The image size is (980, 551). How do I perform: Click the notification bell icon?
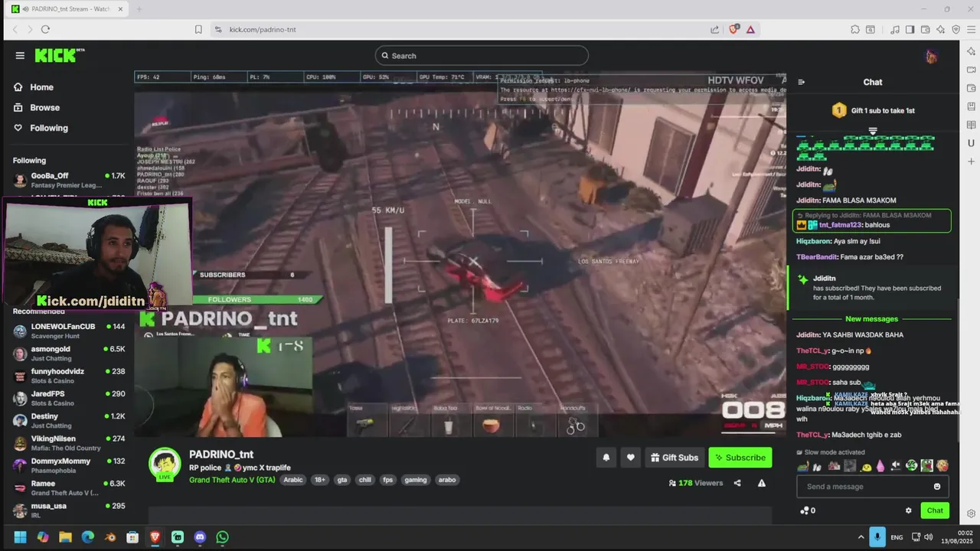(606, 458)
